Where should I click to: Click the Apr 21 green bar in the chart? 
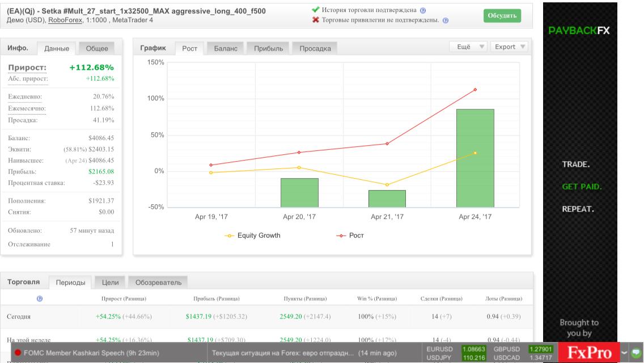[x=387, y=199]
